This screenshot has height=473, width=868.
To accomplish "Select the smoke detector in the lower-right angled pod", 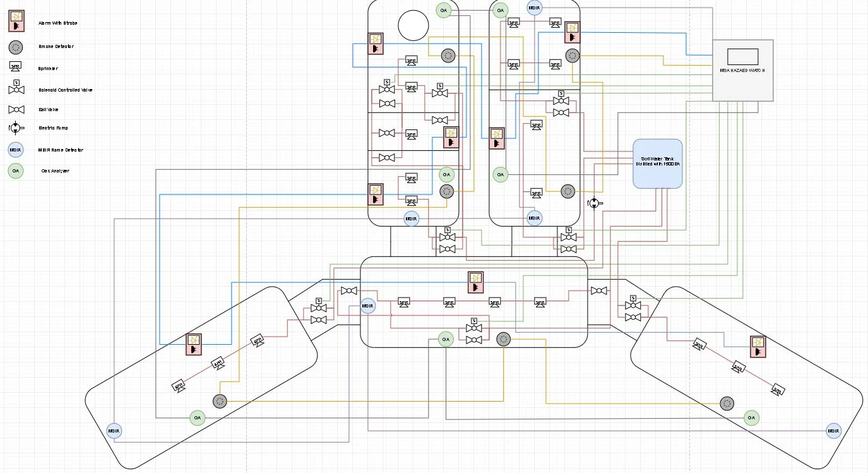I will click(x=727, y=404).
